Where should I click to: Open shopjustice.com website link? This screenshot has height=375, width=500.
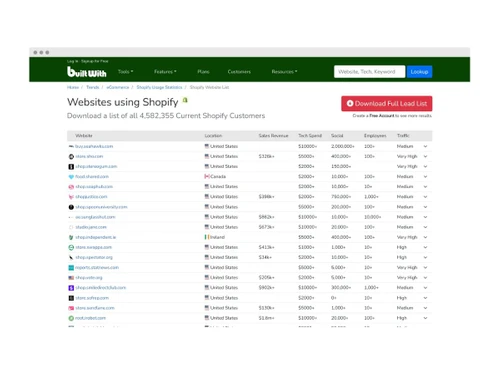point(91,197)
